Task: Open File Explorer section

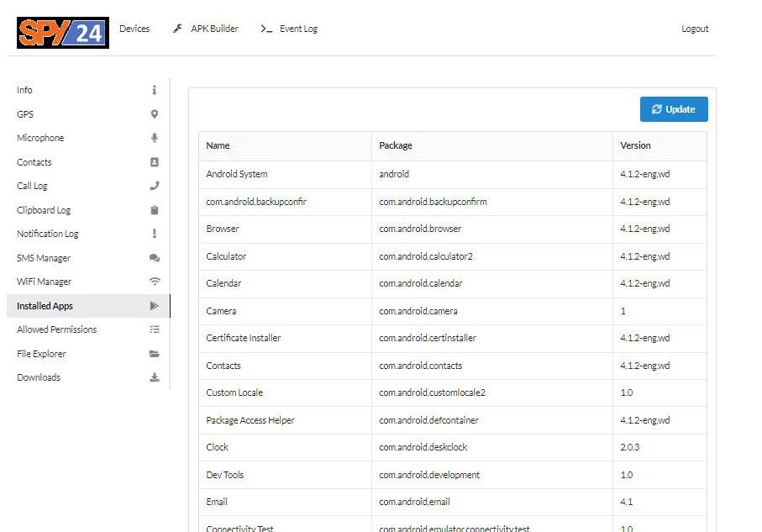Action: pyautogui.click(x=88, y=354)
